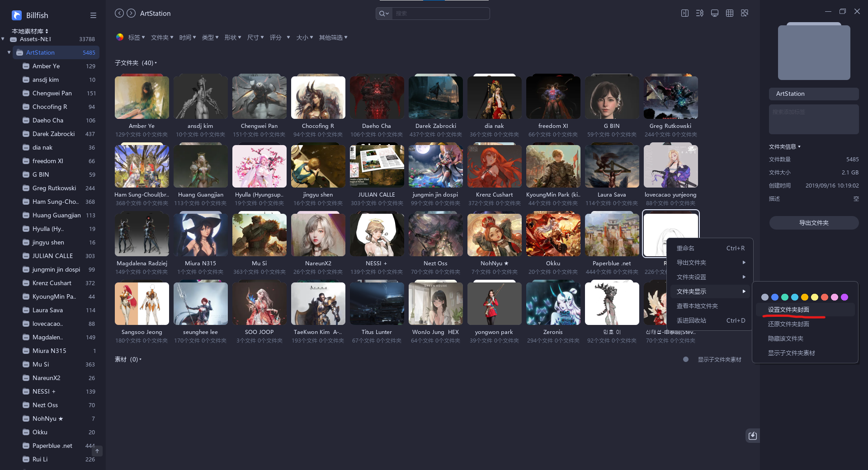Image resolution: width=868 pixels, height=470 pixels.
Task: Toggle the right inspector panel icon
Action: (685, 13)
